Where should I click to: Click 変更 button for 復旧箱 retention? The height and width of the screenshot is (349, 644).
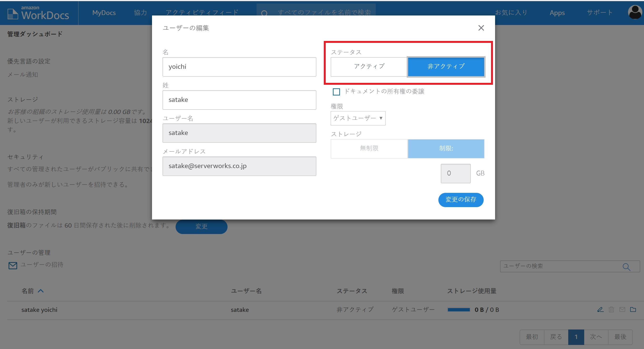201,227
